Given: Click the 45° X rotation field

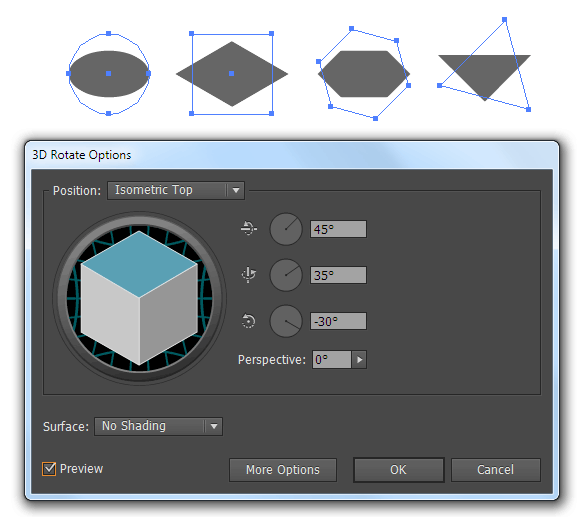Looking at the screenshot, I should (x=338, y=229).
